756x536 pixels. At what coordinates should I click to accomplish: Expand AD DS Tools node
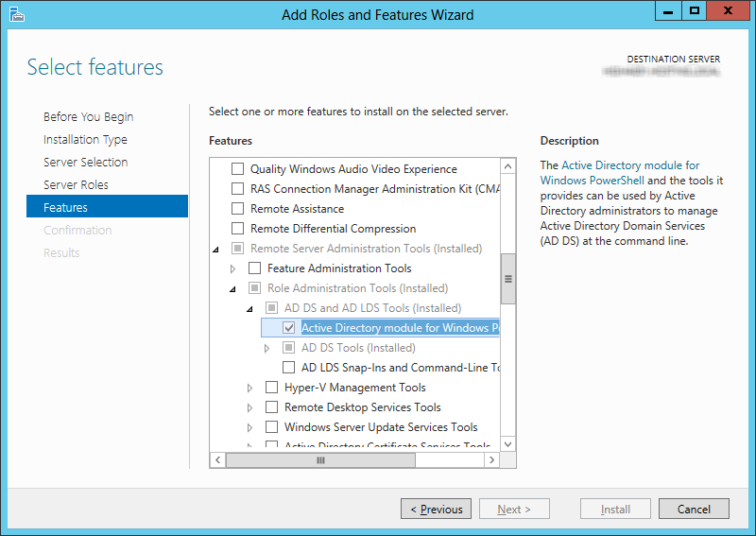[266, 348]
